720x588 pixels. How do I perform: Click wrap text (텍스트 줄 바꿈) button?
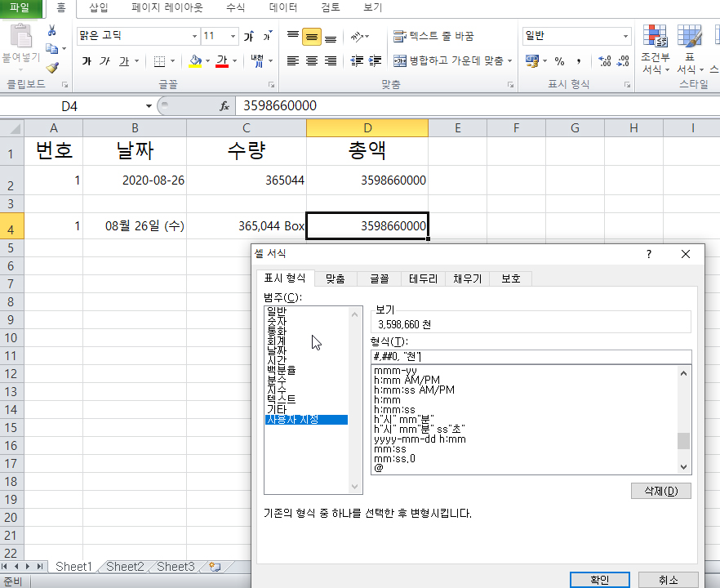[x=433, y=36]
